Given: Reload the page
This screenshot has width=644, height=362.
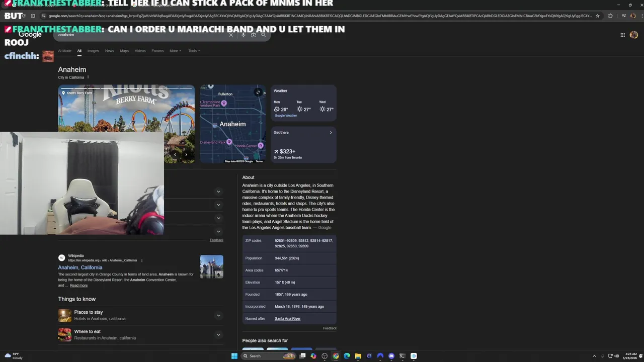Looking at the screenshot, I should point(24,16).
